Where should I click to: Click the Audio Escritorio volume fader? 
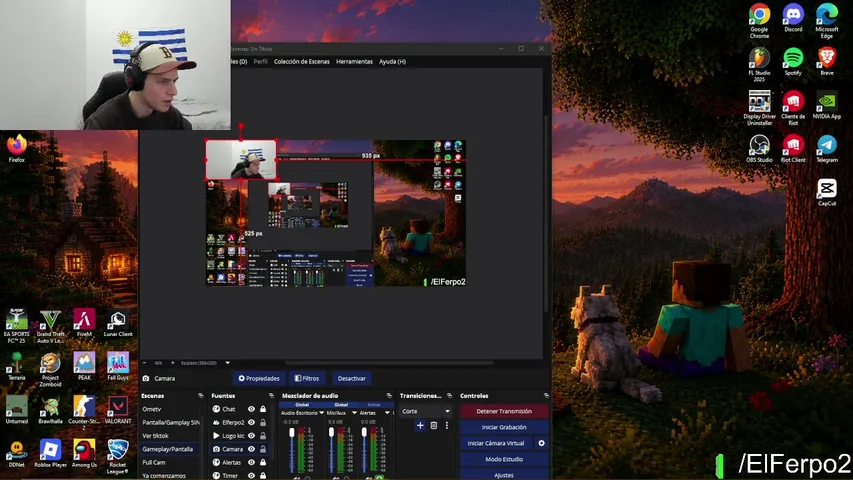[x=292, y=433]
